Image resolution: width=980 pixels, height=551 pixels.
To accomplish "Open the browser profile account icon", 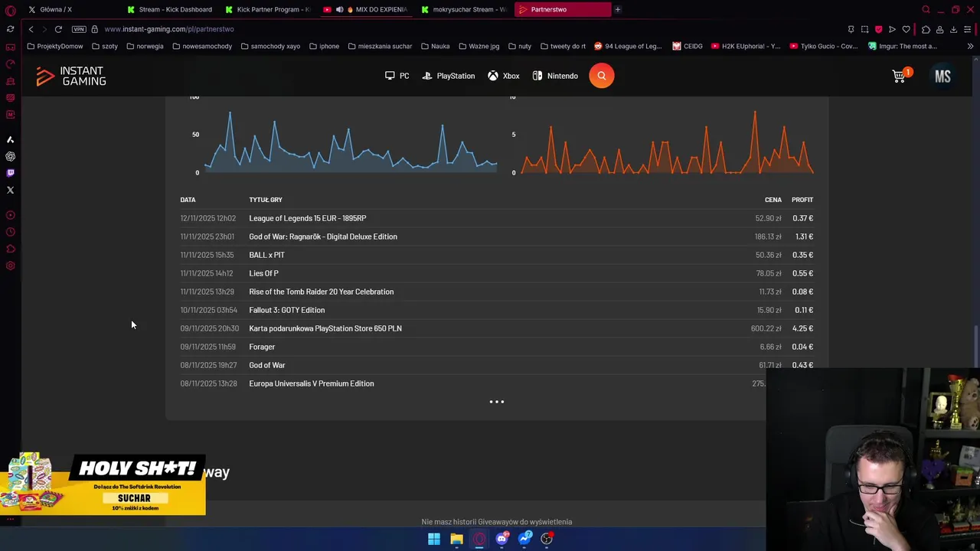I will (x=939, y=29).
